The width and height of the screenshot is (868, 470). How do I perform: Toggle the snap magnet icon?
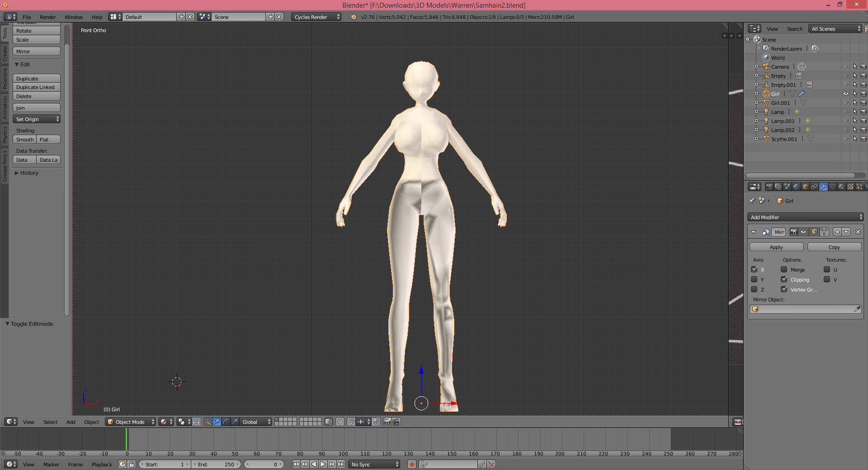(x=351, y=422)
